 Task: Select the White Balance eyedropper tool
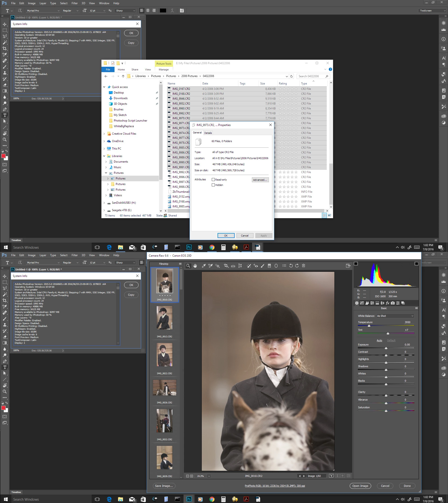click(x=204, y=266)
